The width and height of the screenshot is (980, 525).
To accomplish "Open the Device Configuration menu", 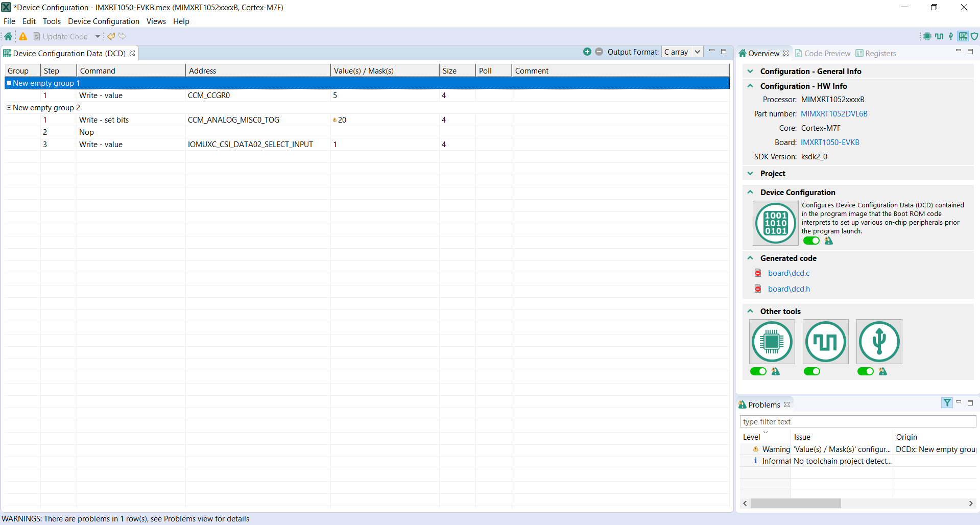I will (104, 21).
